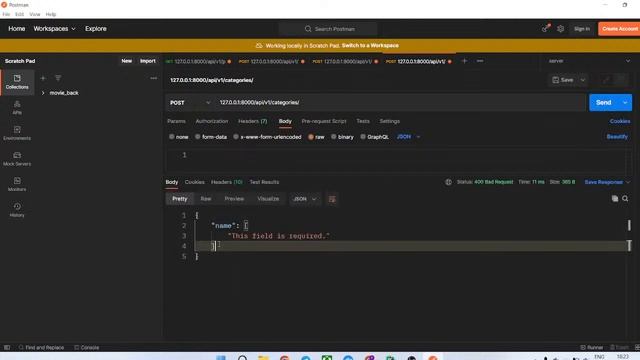Image resolution: width=640 pixels, height=360 pixels.
Task: Open the Collections sidebar panel
Action: point(17,82)
